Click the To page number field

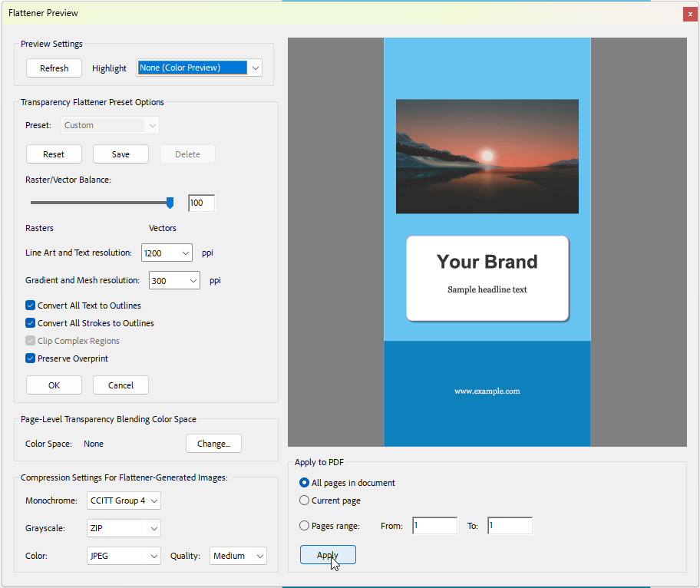point(510,526)
